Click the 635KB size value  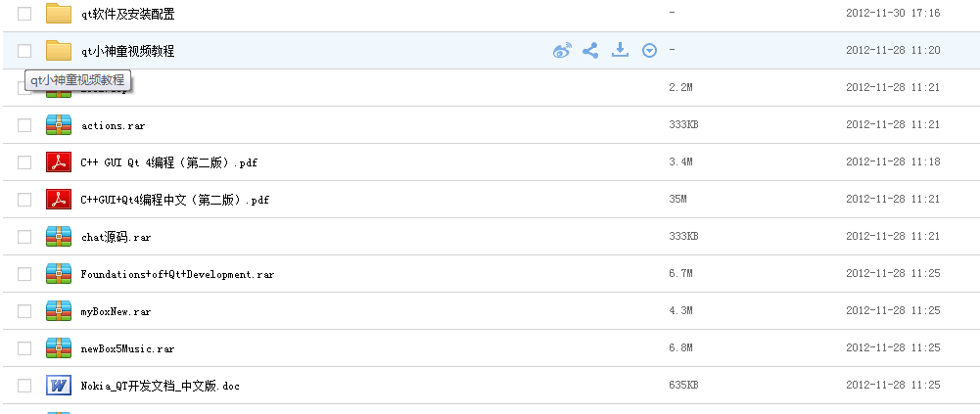[x=683, y=385]
